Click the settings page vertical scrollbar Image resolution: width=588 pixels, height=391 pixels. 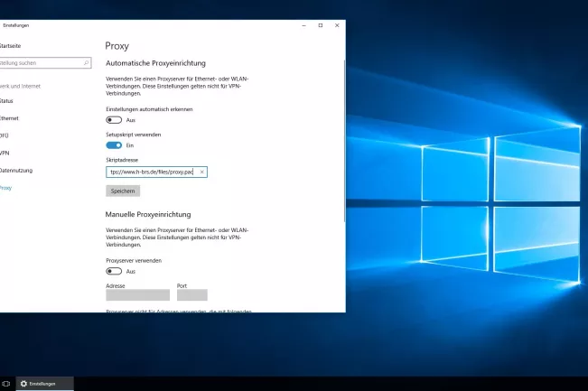click(x=343, y=135)
